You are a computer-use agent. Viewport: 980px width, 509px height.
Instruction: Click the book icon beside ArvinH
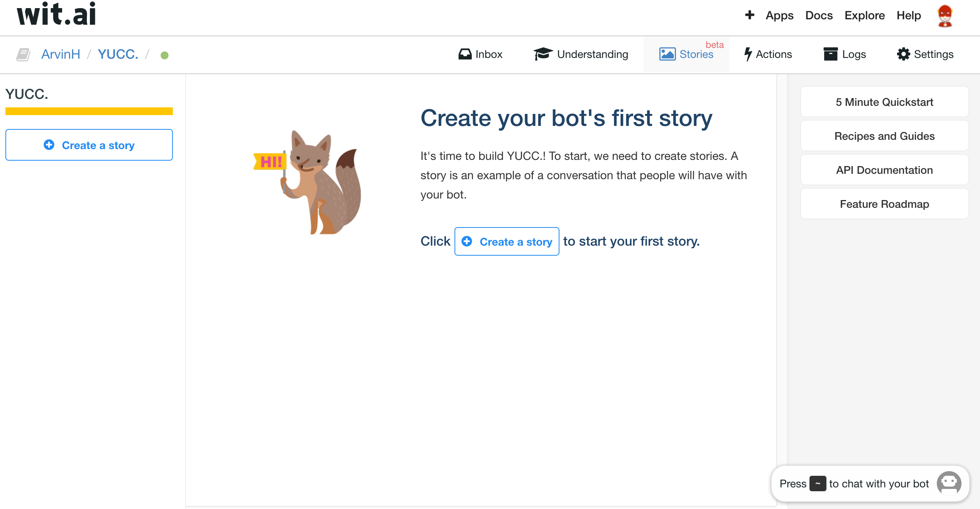pos(23,54)
